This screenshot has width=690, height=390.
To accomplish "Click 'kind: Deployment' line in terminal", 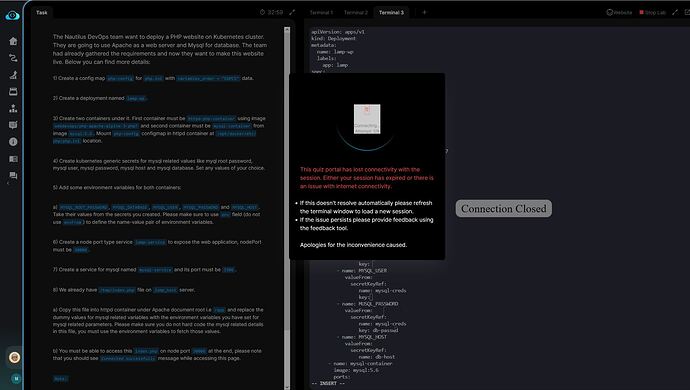I will [x=334, y=38].
